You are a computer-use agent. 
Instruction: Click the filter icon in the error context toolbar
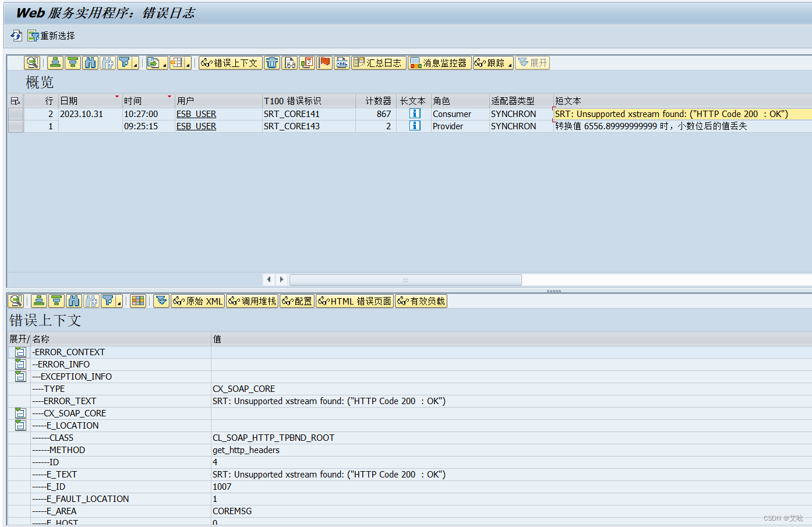coord(108,301)
